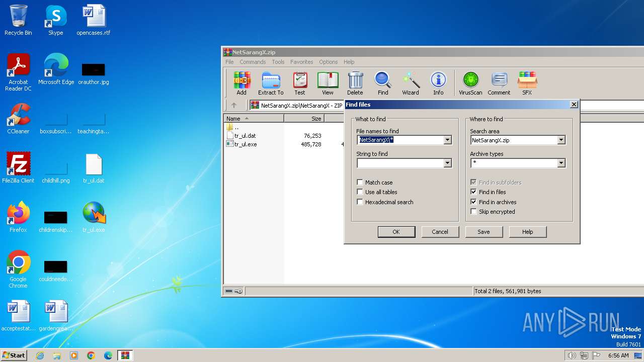Click Save in Find files dialog
This screenshot has height=362, width=644.
[484, 232]
